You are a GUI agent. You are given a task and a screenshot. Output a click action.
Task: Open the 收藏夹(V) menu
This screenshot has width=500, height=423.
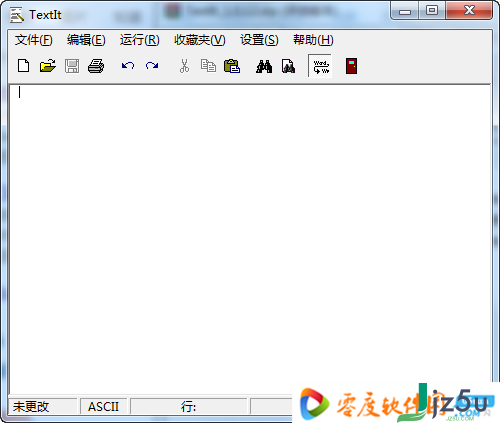coord(200,40)
